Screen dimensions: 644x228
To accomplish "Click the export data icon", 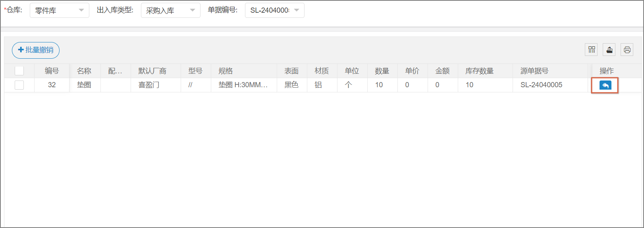I will pyautogui.click(x=609, y=50).
